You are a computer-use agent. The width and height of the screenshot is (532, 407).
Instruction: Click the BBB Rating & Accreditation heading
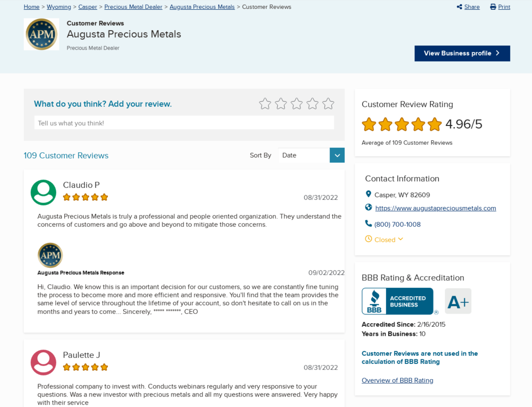(413, 278)
